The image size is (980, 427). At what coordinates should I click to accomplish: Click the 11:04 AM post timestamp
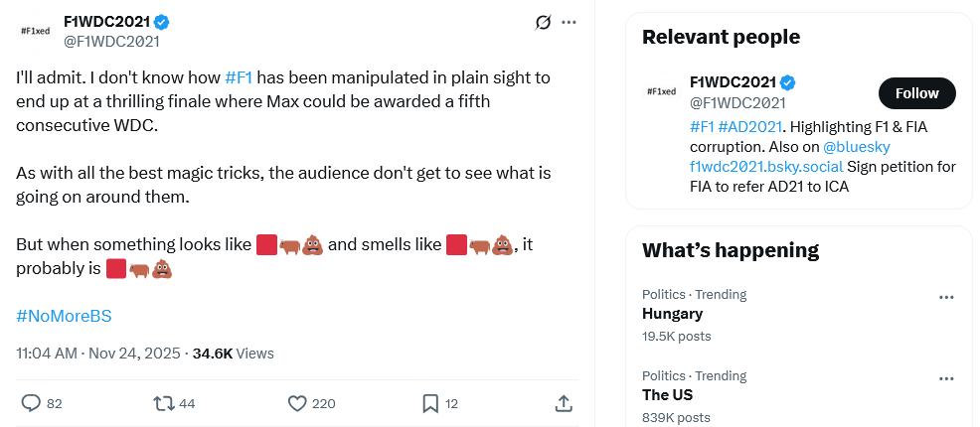(x=47, y=353)
